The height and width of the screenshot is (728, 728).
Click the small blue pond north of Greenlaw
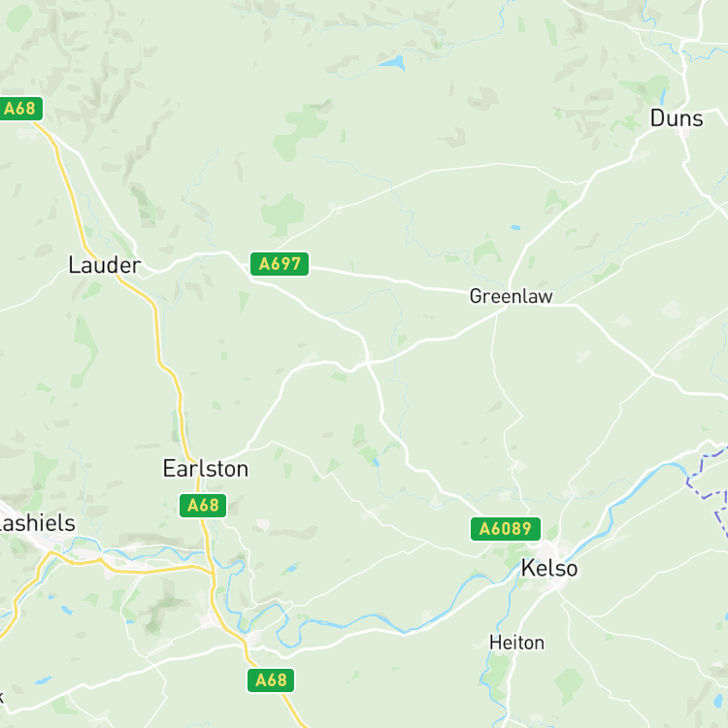pyautogui.click(x=515, y=227)
